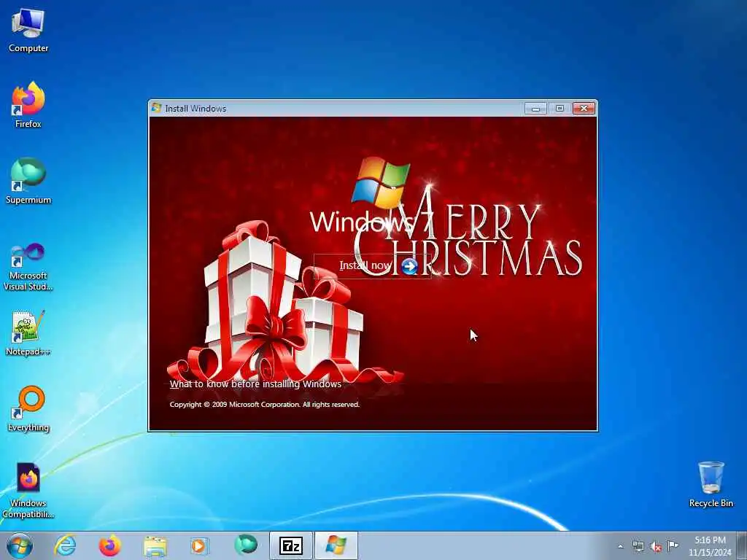
Task: Switch to the 7-Zip taskbar window
Action: [291, 545]
